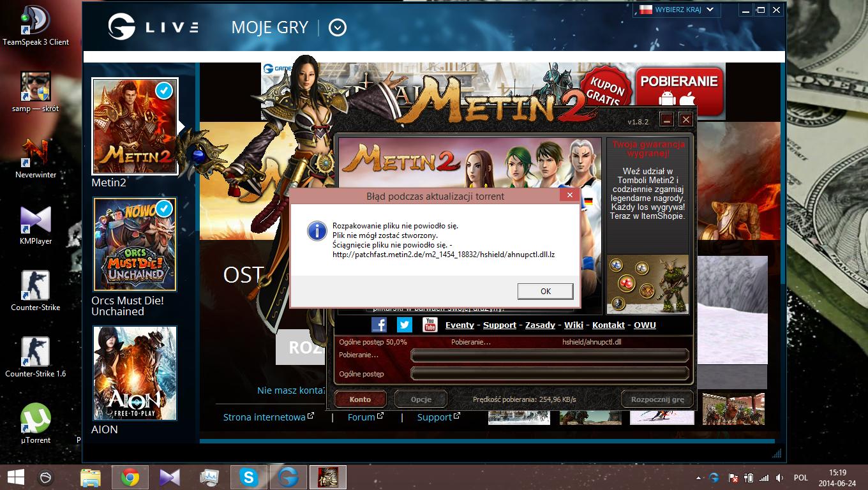This screenshot has width=868, height=490.
Task: Open the performance monitor taskbar icon
Action: coord(209,477)
